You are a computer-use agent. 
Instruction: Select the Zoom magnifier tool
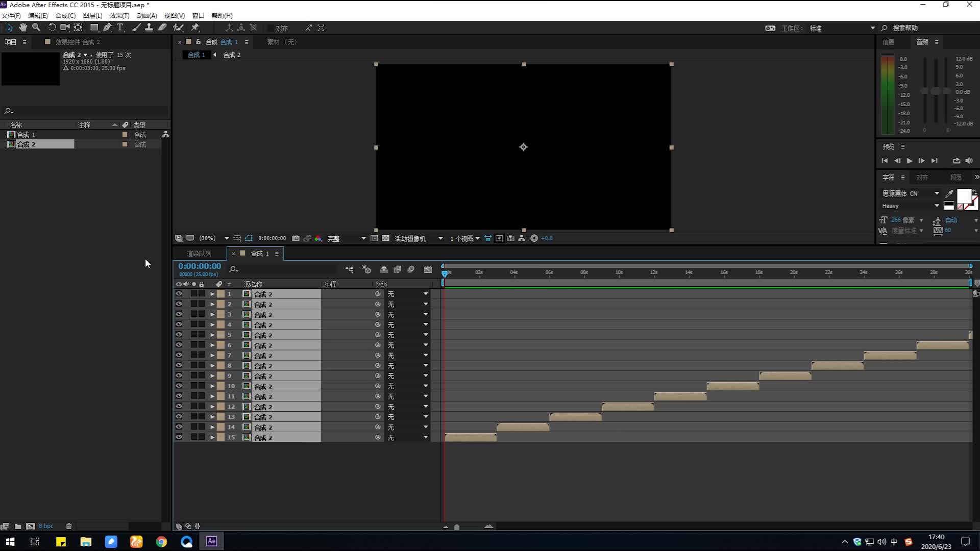click(36, 28)
